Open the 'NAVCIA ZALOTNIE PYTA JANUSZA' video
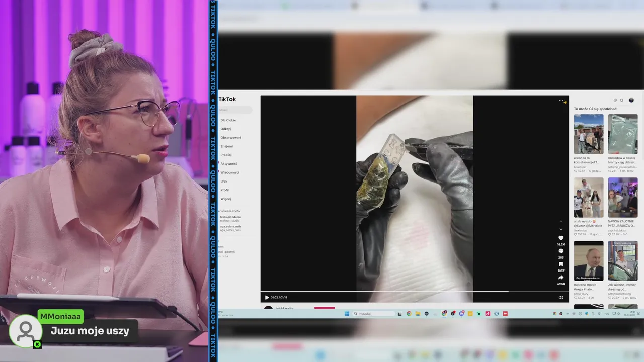Viewport: 644px width, 362px height. tap(623, 197)
